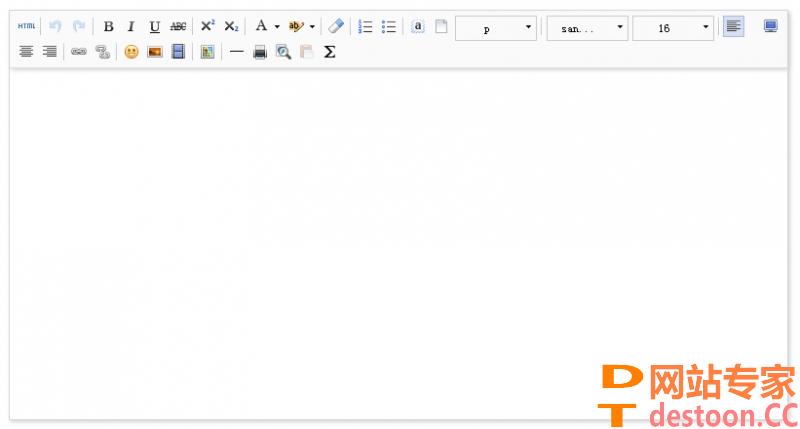Click the eraser clear formatting icon
The image size is (800, 429).
336,27
